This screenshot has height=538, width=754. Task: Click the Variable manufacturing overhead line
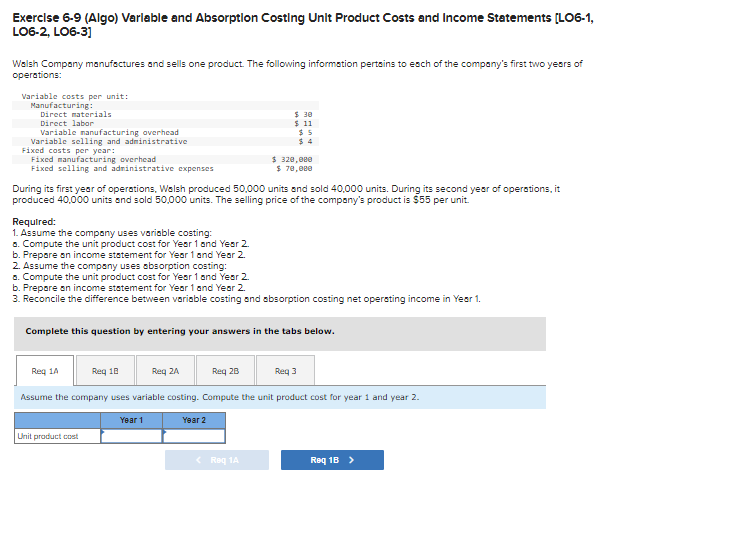click(165, 132)
